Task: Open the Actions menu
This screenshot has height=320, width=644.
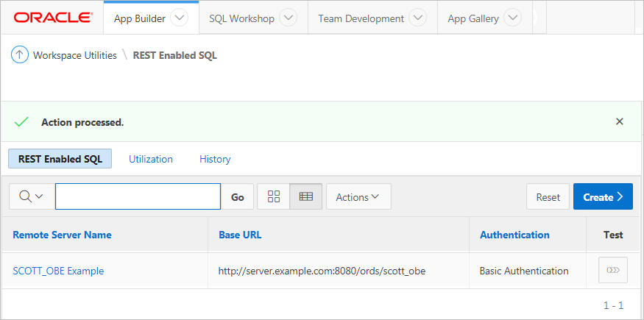Action: tap(358, 196)
